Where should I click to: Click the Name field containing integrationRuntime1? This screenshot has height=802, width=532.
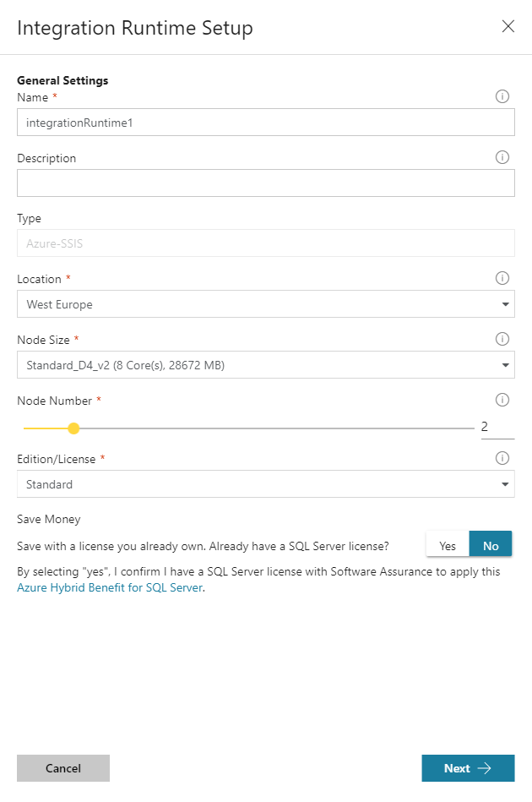pos(265,123)
